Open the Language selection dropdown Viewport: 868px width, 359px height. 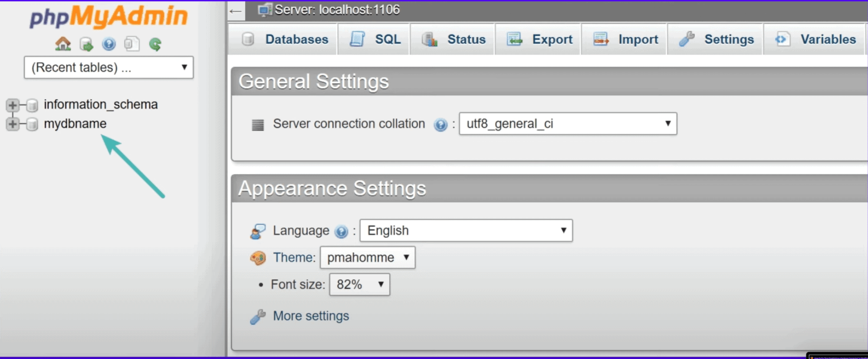coord(466,231)
